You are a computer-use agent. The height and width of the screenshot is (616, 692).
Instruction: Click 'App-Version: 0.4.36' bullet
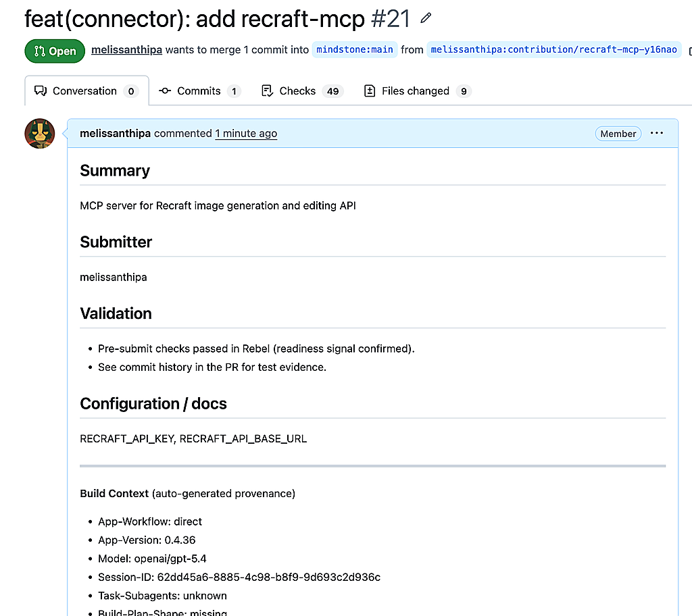[x=147, y=540]
